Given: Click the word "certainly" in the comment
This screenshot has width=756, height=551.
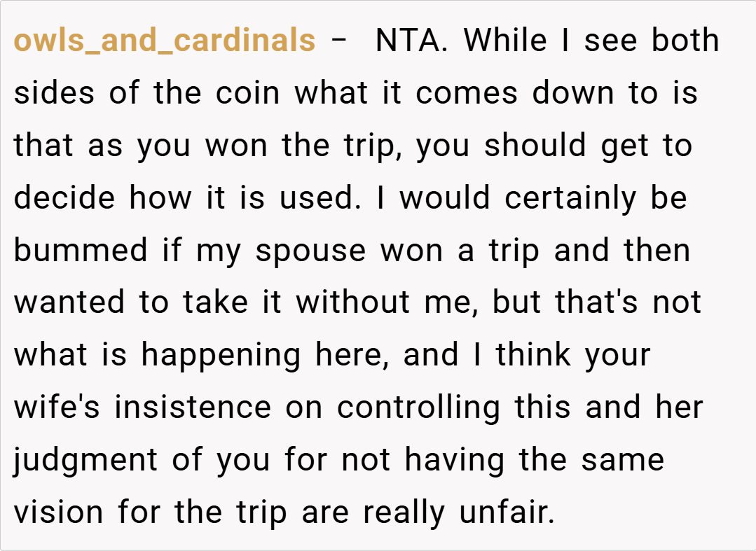Looking at the screenshot, I should [569, 199].
